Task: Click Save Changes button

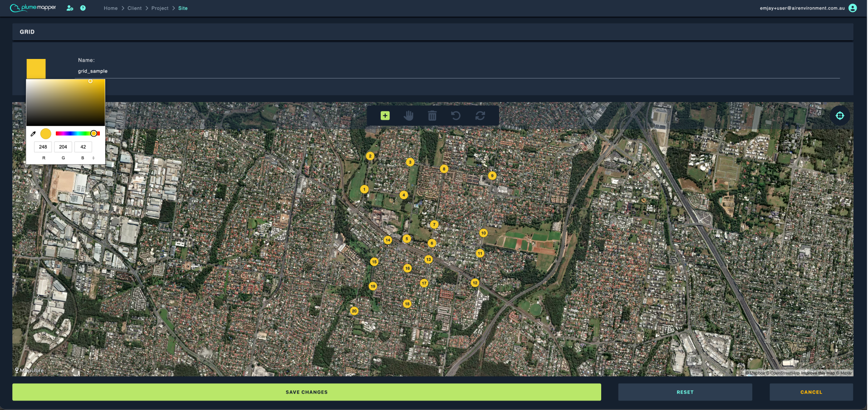Action: point(307,392)
